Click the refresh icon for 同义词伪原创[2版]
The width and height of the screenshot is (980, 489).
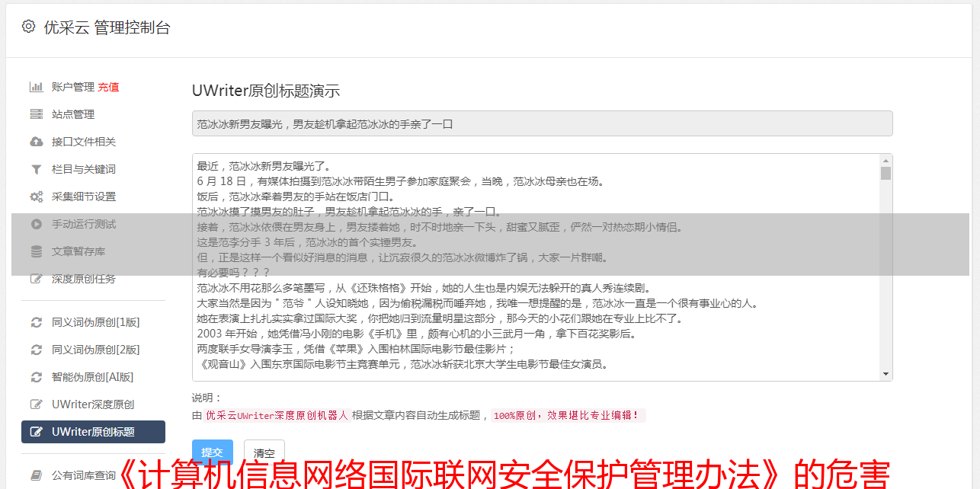[36, 350]
